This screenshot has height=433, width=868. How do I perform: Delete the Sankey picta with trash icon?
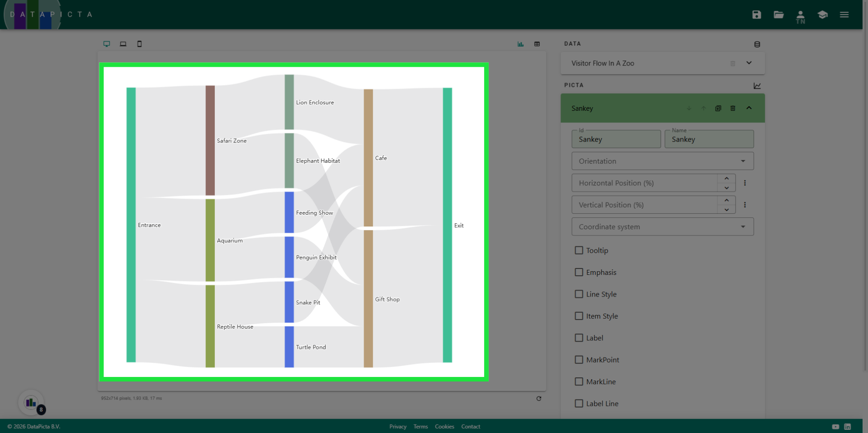733,108
